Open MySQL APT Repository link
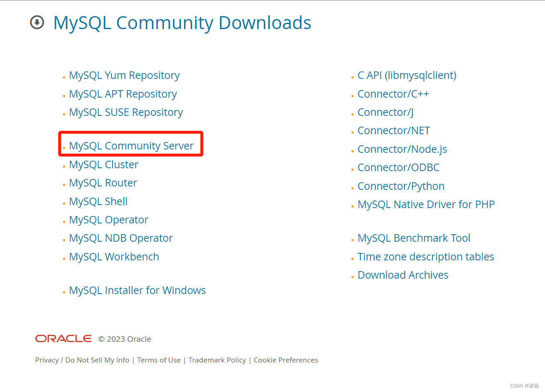The image size is (545, 392). (x=123, y=94)
